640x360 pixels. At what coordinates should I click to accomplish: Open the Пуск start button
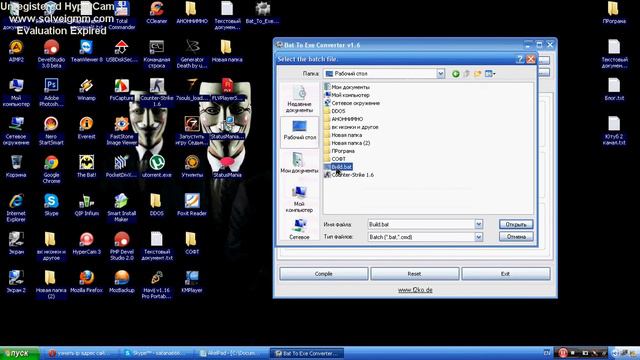coord(20,353)
